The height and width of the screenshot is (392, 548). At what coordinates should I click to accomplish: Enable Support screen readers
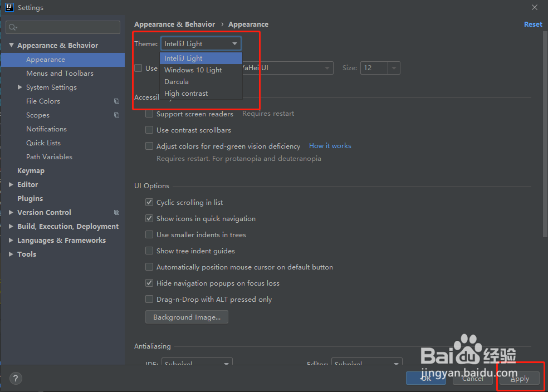(x=149, y=114)
